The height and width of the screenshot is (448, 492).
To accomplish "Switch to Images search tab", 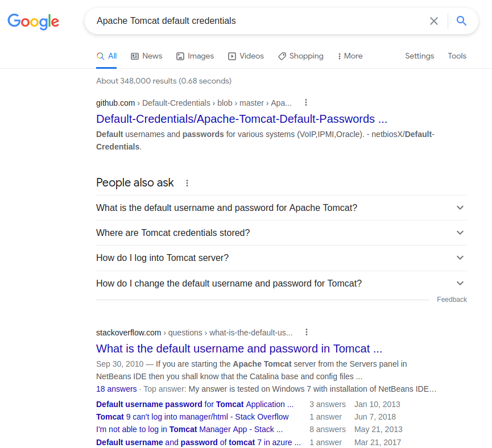I will click(195, 56).
